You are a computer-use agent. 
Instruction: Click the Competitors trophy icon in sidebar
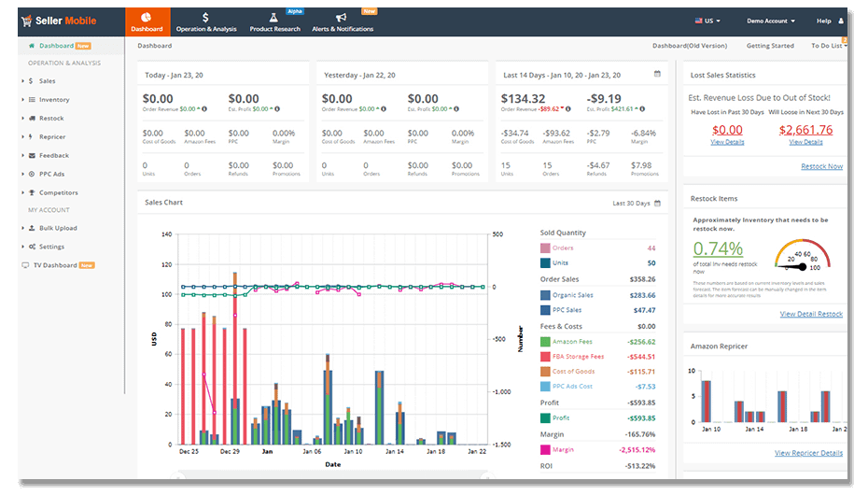coord(32,193)
